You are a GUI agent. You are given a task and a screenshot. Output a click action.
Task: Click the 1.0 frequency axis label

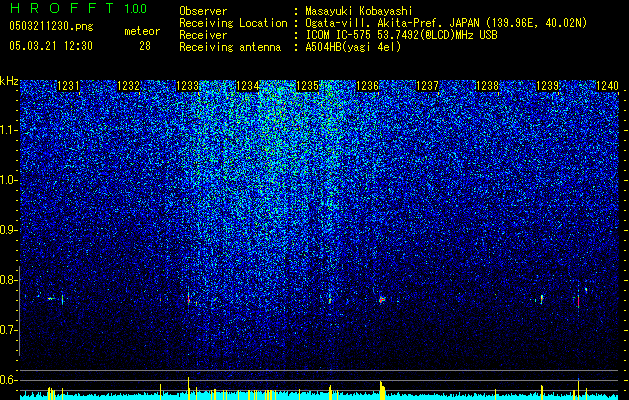pyautogui.click(x=9, y=180)
